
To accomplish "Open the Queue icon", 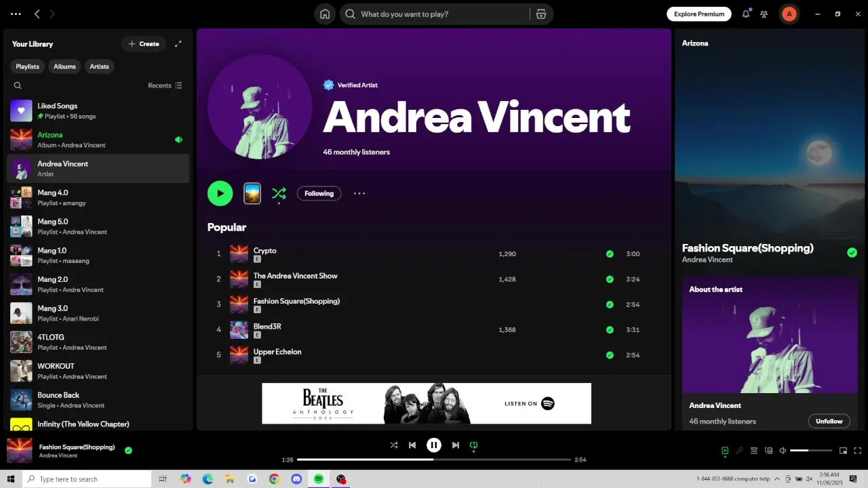I will coord(754,451).
